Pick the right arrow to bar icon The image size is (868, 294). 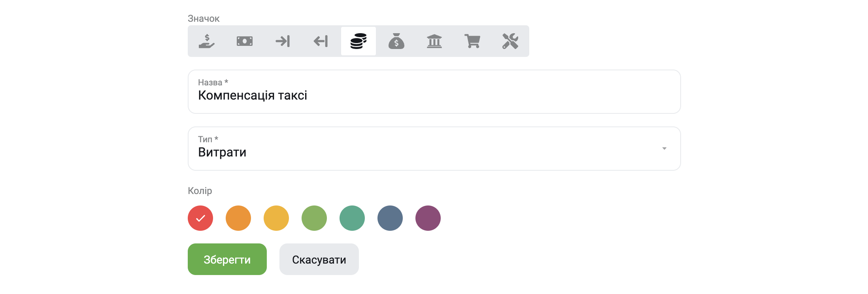pos(283,41)
